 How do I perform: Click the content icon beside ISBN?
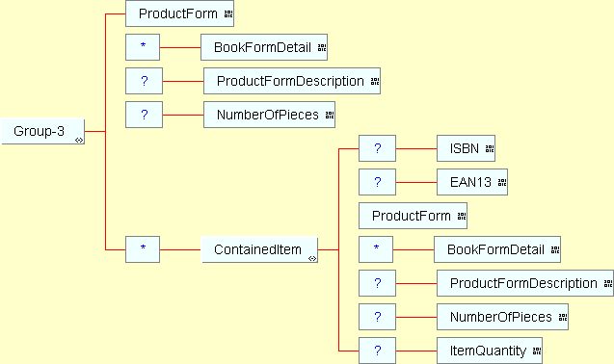pos(490,148)
